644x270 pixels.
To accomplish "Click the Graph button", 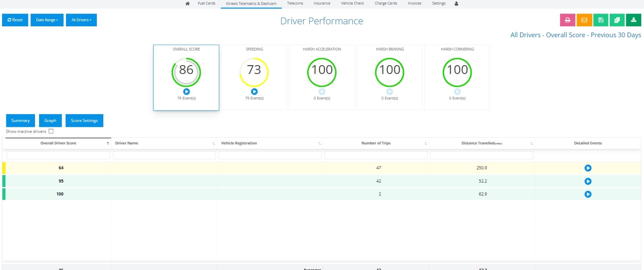I will click(50, 120).
